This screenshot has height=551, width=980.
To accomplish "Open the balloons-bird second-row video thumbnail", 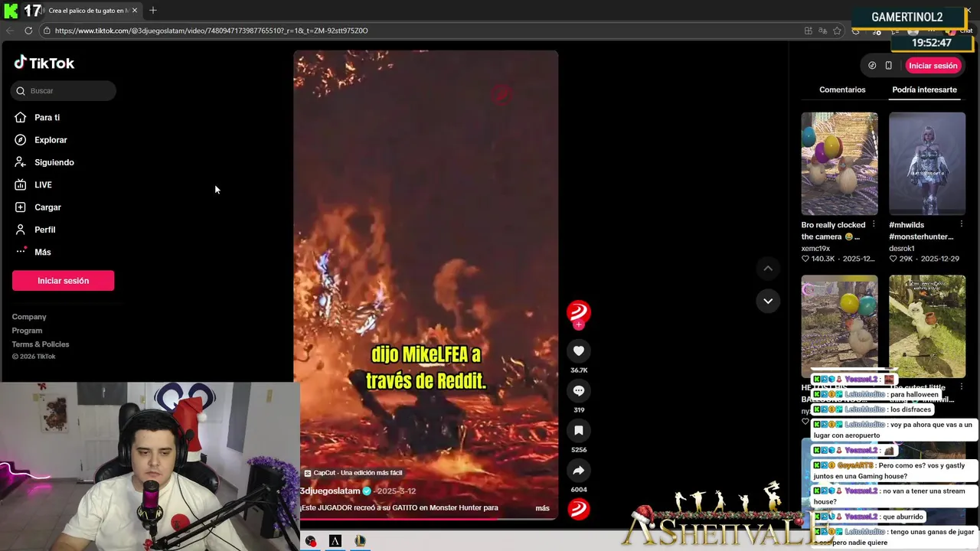I will [839, 326].
